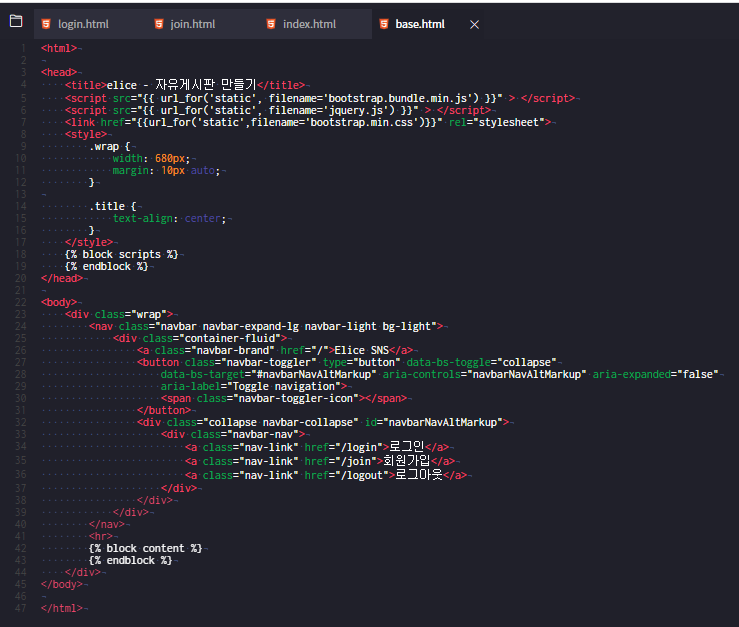
Task: Click the closing </nav> tag
Action: (x=107, y=524)
